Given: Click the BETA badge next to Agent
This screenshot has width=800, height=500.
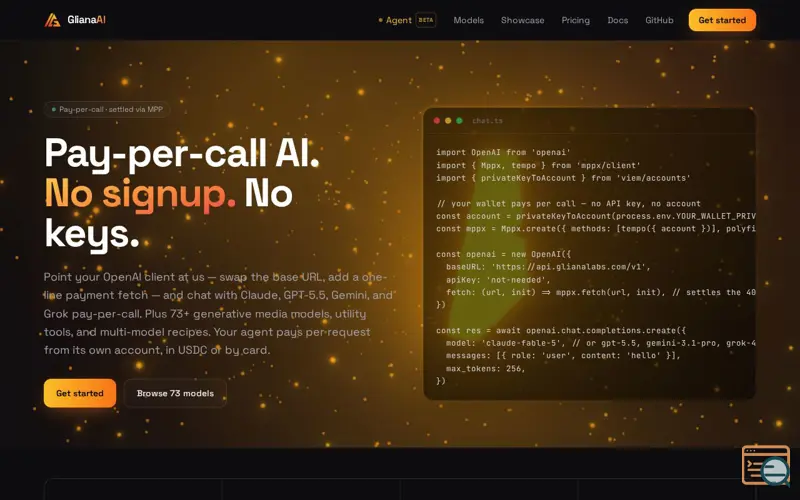Looking at the screenshot, I should click(426, 20).
